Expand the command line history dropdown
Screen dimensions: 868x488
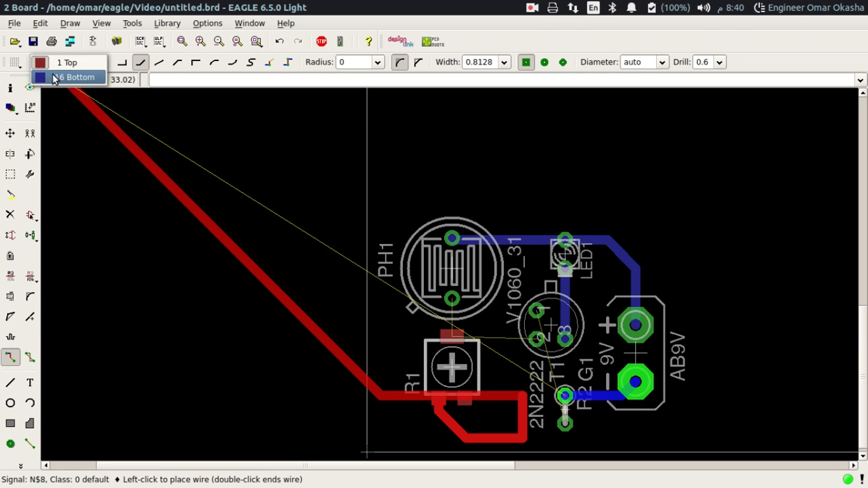click(860, 80)
